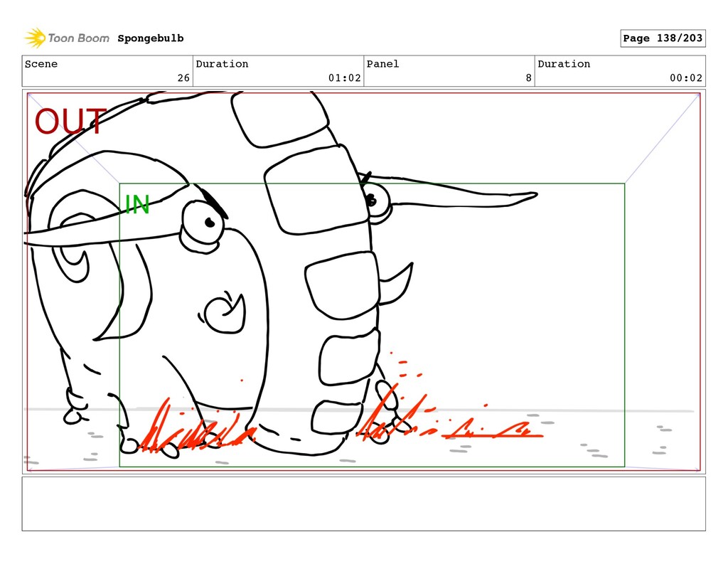728x564 pixels.
Task: Select the Panel label text
Action: (382, 64)
